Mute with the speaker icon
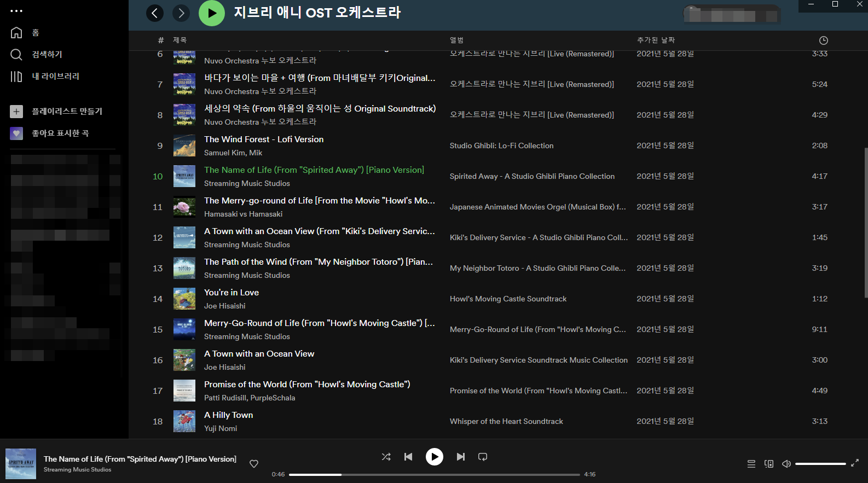 pyautogui.click(x=786, y=464)
